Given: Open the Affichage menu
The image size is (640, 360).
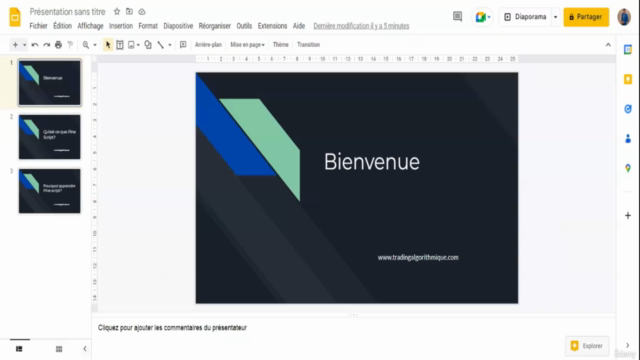Looking at the screenshot, I should (90, 26).
